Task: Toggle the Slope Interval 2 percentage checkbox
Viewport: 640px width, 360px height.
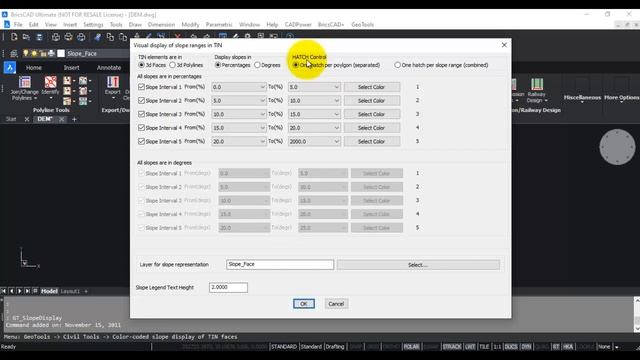Action: coord(141,100)
